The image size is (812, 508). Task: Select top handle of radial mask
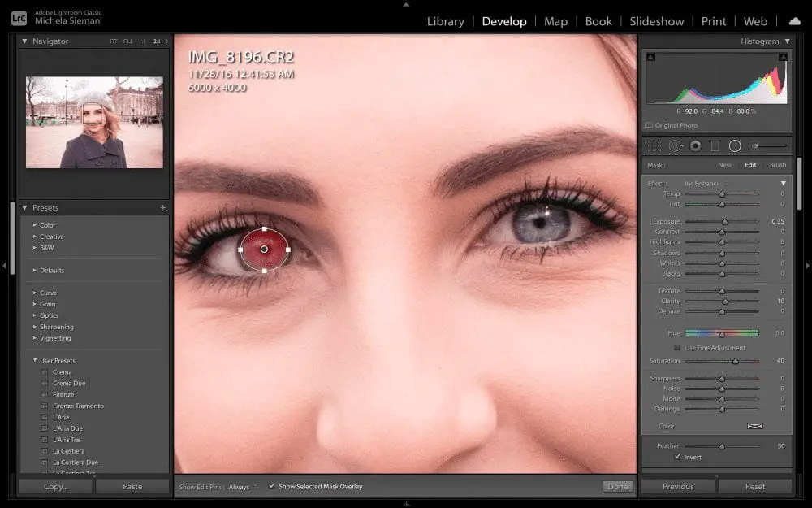(265, 228)
